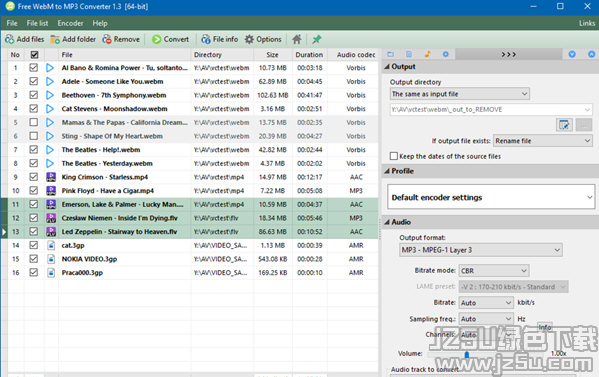599x377 pixels.
Task: Play Al Bano & Romina Power file icon
Action: coord(50,68)
